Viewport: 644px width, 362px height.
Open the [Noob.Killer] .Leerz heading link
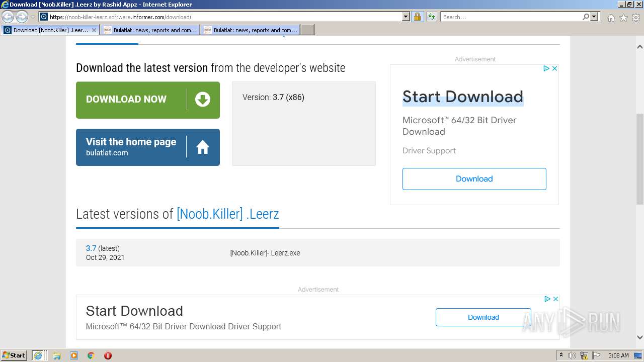pos(227,214)
